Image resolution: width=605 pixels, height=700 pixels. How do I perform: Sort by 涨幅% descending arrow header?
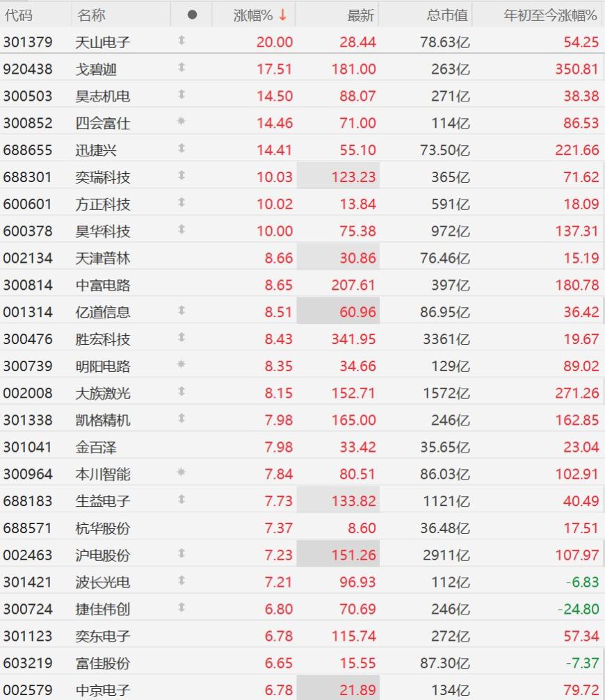click(x=259, y=15)
